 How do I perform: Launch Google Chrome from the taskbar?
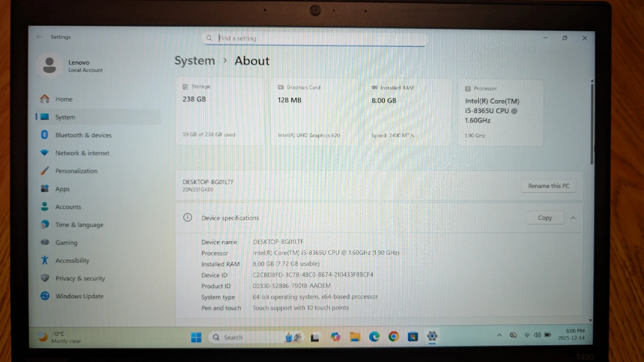click(x=394, y=337)
